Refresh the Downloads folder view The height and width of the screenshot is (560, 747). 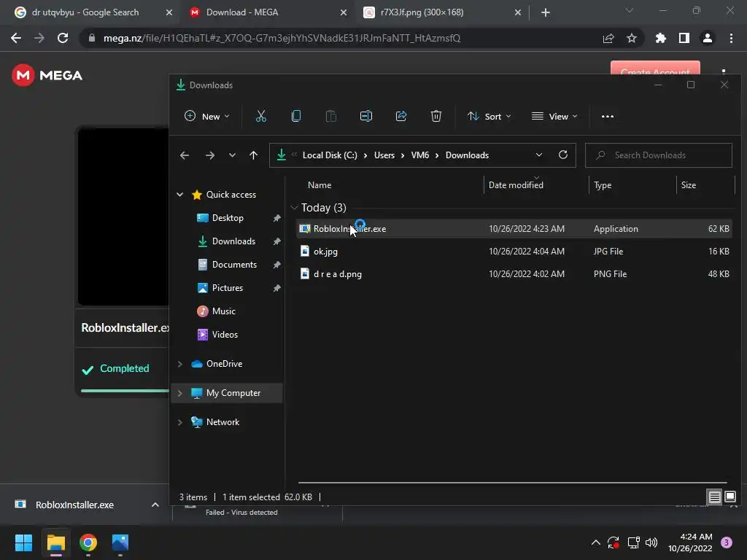[x=563, y=155]
